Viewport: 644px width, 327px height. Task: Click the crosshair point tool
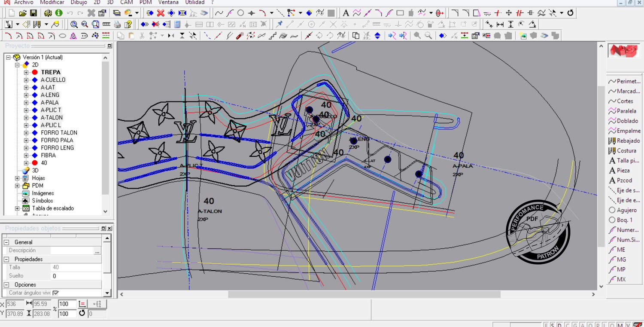click(252, 13)
